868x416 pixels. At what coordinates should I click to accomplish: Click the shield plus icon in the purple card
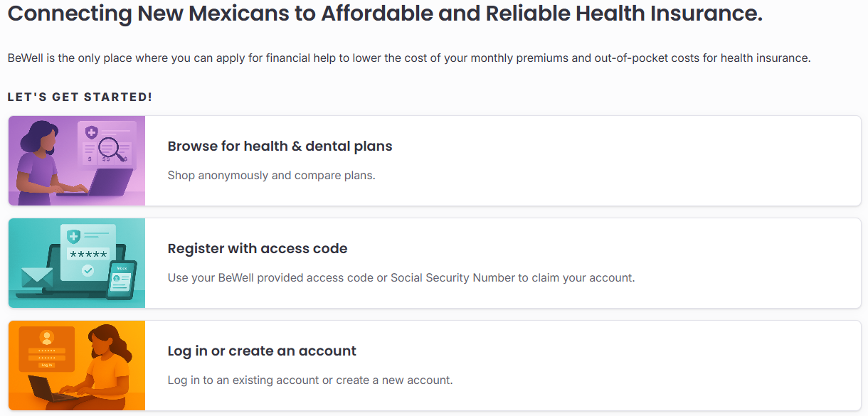coord(91,132)
